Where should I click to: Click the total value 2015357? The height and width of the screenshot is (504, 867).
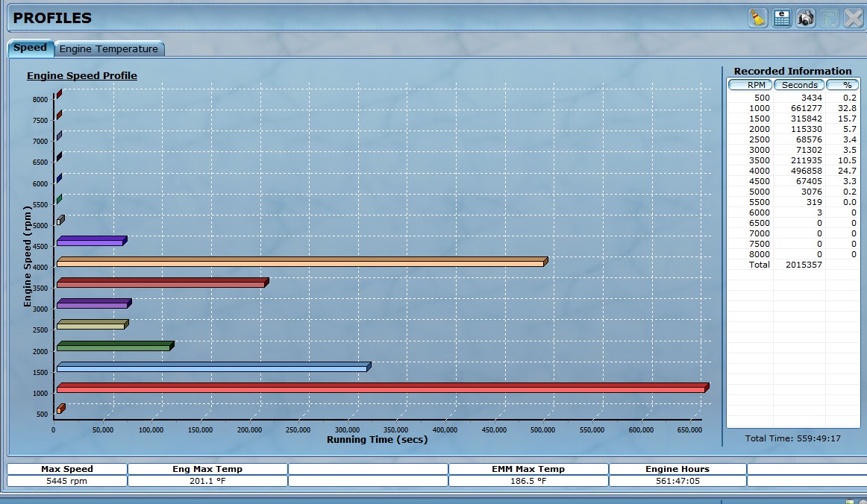[x=804, y=265]
